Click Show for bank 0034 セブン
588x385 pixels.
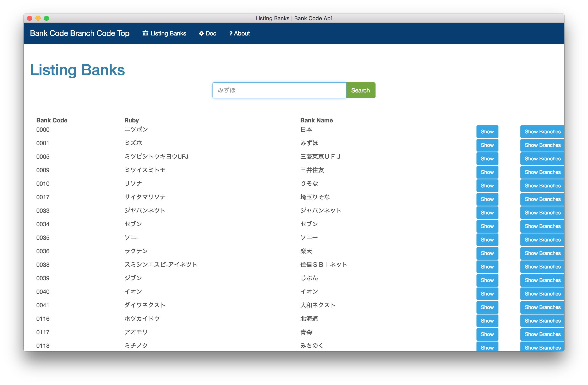pyautogui.click(x=487, y=226)
